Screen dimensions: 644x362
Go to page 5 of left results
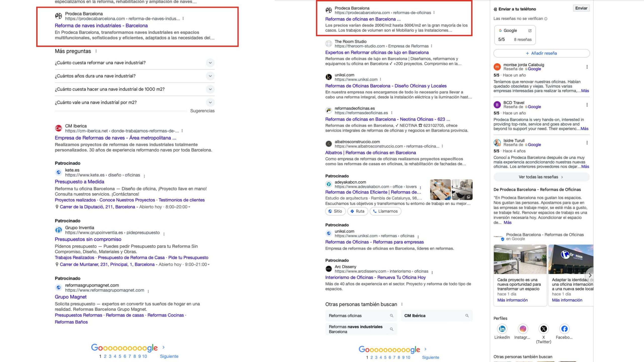point(120,356)
